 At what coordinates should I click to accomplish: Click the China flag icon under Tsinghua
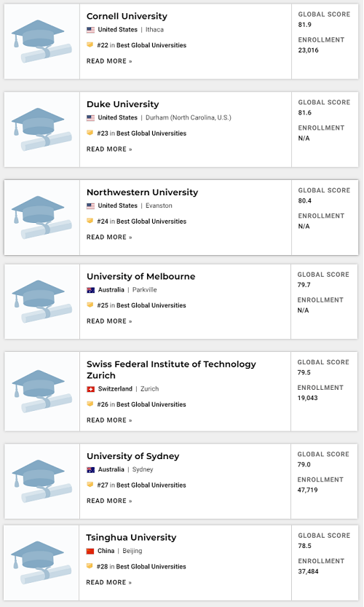(90, 551)
